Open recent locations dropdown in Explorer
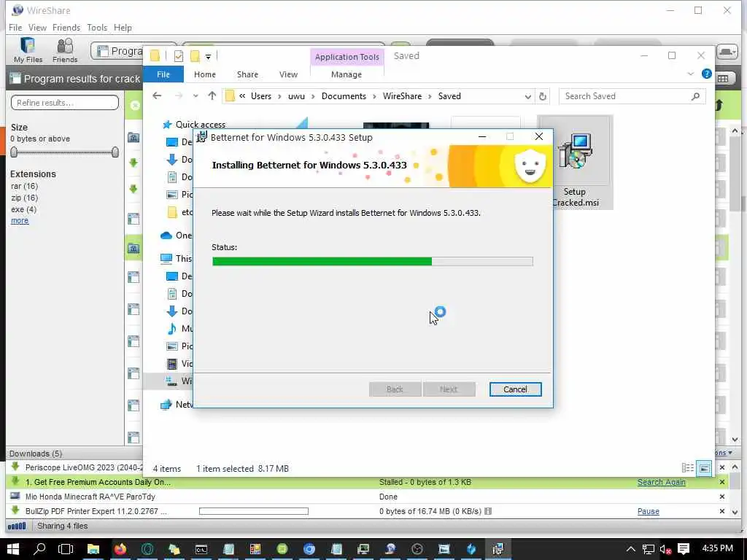The height and width of the screenshot is (560, 747). click(196, 96)
